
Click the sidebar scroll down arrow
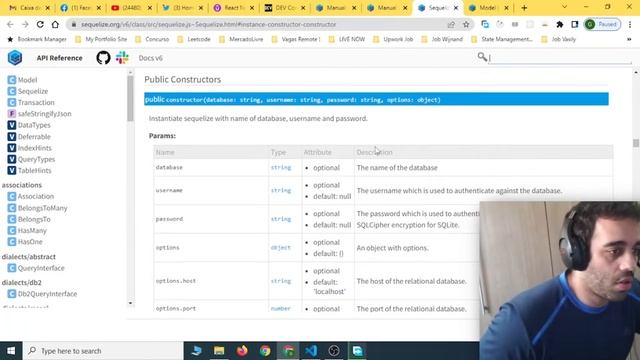click(130, 303)
